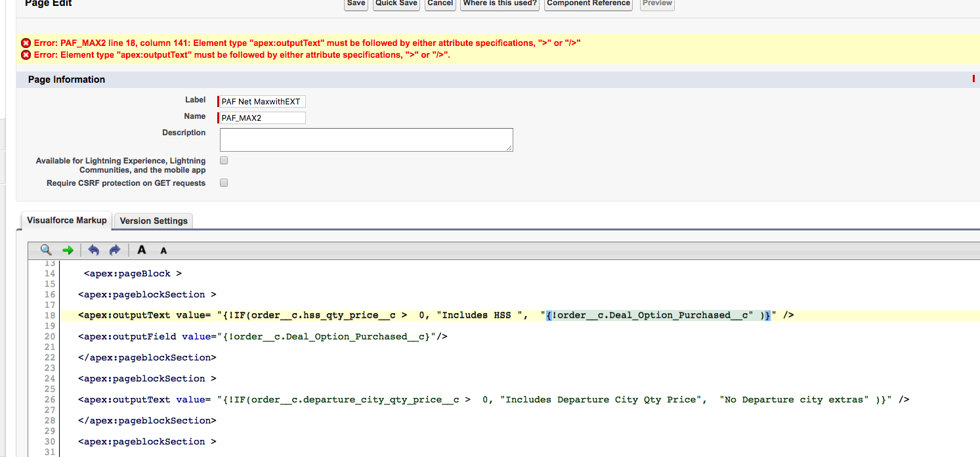The width and height of the screenshot is (980, 457).
Task: Click the Name field containing PAF_MAX2
Action: pyautogui.click(x=261, y=118)
